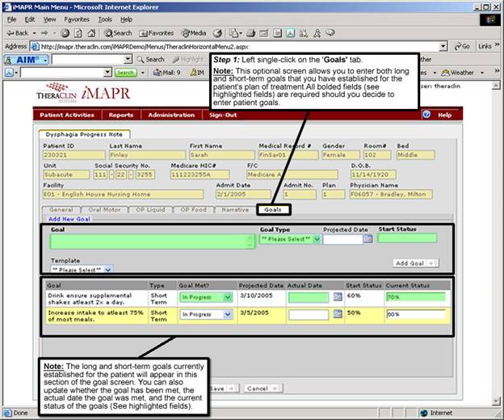Viewport: 504px width, 420px height.
Task: Expand the Address bar dropdown arrow
Action: click(443, 47)
